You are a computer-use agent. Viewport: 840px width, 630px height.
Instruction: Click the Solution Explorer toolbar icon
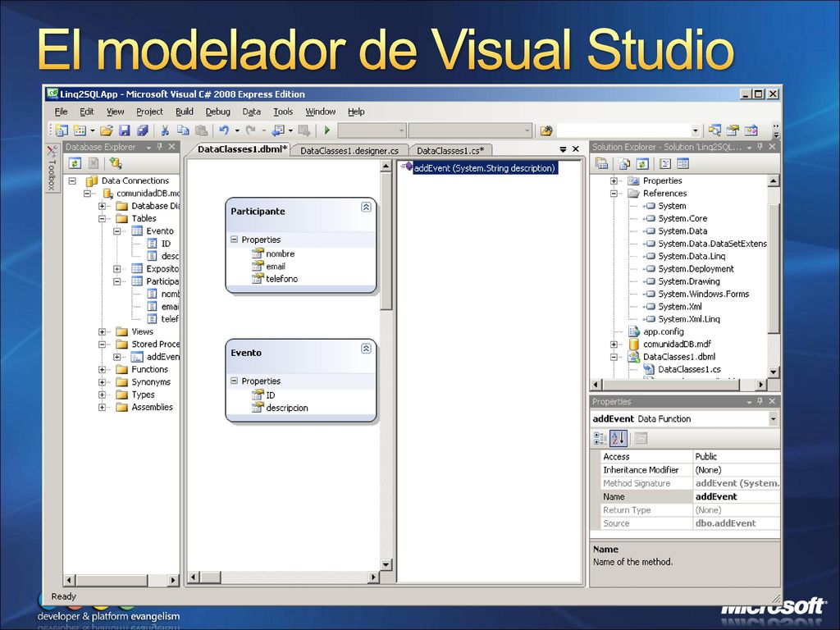pos(714,130)
